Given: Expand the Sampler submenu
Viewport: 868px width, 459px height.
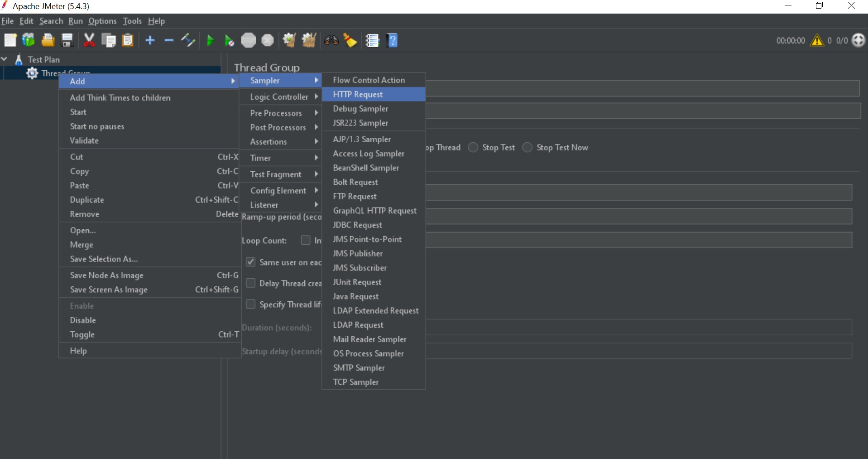Looking at the screenshot, I should coord(280,81).
